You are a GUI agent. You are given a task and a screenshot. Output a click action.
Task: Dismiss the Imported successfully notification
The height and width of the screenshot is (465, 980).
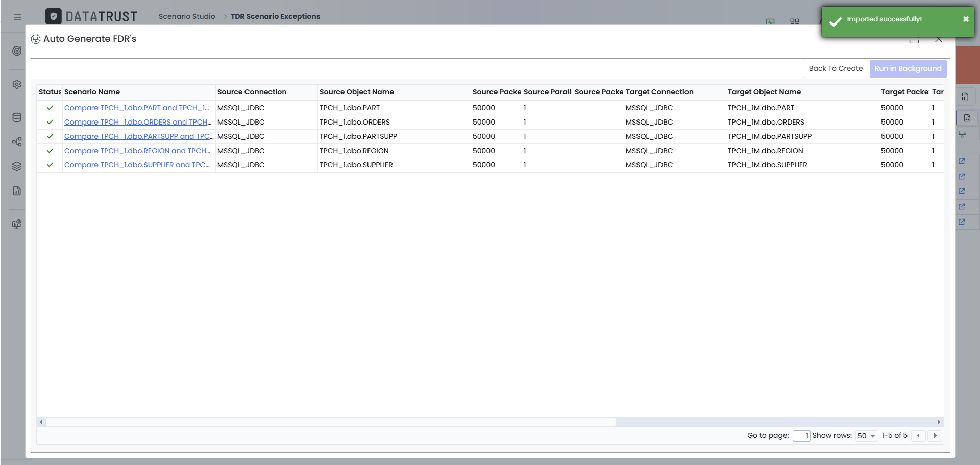[966, 19]
